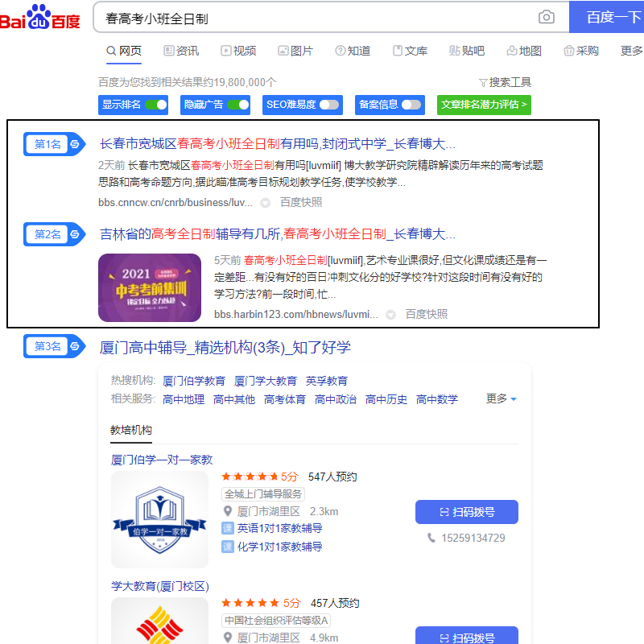Click 扫码拨号 button for 伯学一对一
Viewport: 644px width, 644px height.
pos(467,512)
